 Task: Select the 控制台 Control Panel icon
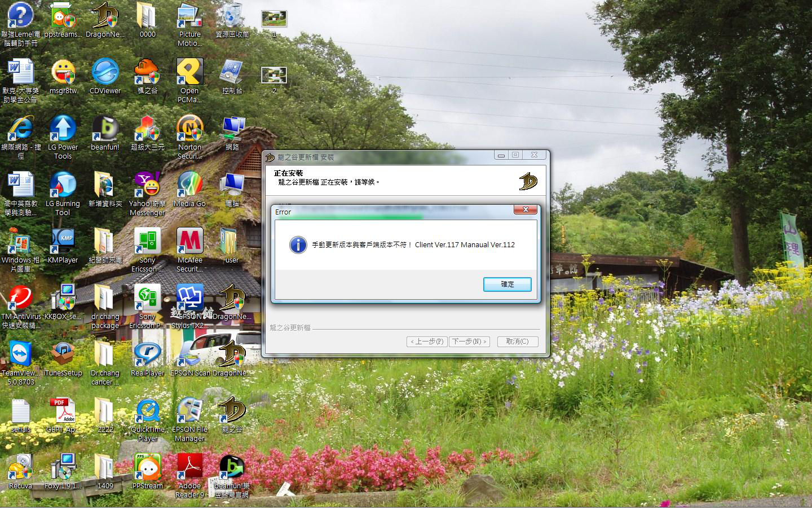coord(232,77)
